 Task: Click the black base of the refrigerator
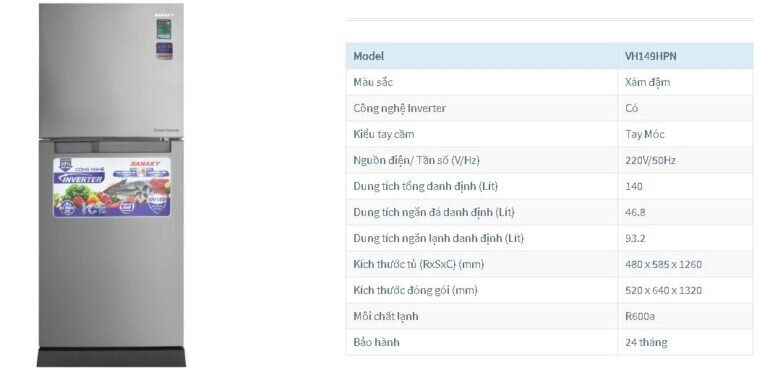(111, 357)
